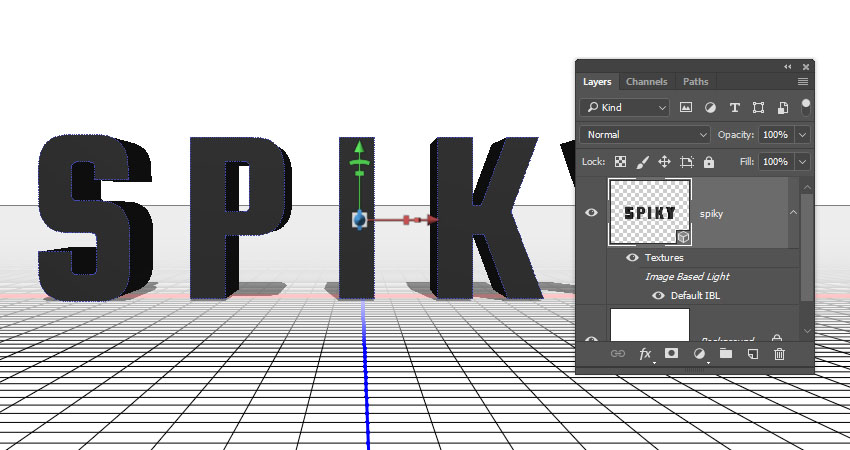The image size is (850, 450).
Task: Click the green Y-axis rotate arc
Action: [359, 162]
